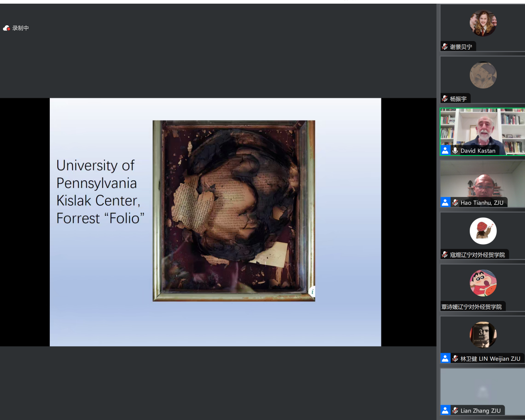Screen dimensions: 525x420
Task: Click Hao Tianhu's muted microphone icon
Action: tap(455, 202)
